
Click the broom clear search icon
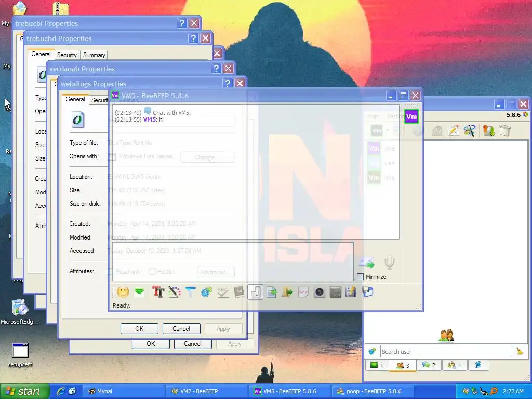[x=520, y=351]
